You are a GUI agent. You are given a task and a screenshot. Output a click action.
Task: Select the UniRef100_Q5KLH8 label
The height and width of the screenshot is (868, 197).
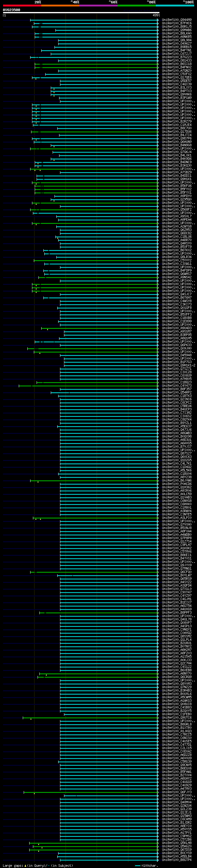(x=177, y=843)
